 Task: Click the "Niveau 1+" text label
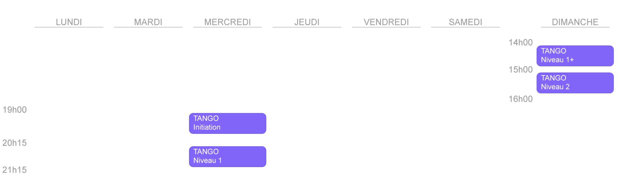click(557, 60)
